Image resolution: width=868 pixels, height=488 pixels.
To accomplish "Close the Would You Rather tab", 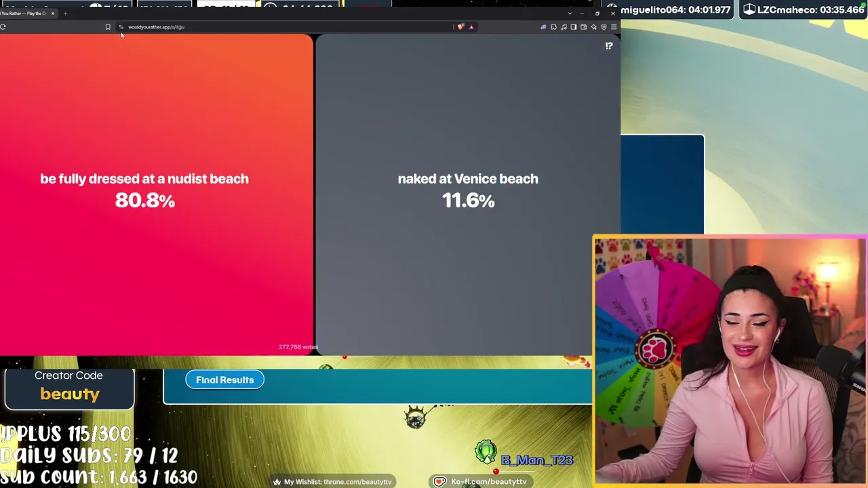I will 52,13.
